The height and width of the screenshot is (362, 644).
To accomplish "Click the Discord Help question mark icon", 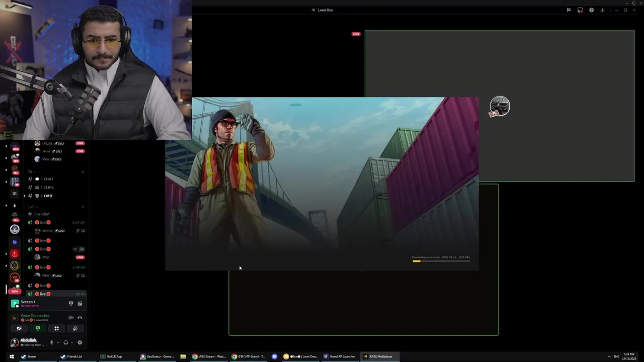I will click(x=591, y=10).
